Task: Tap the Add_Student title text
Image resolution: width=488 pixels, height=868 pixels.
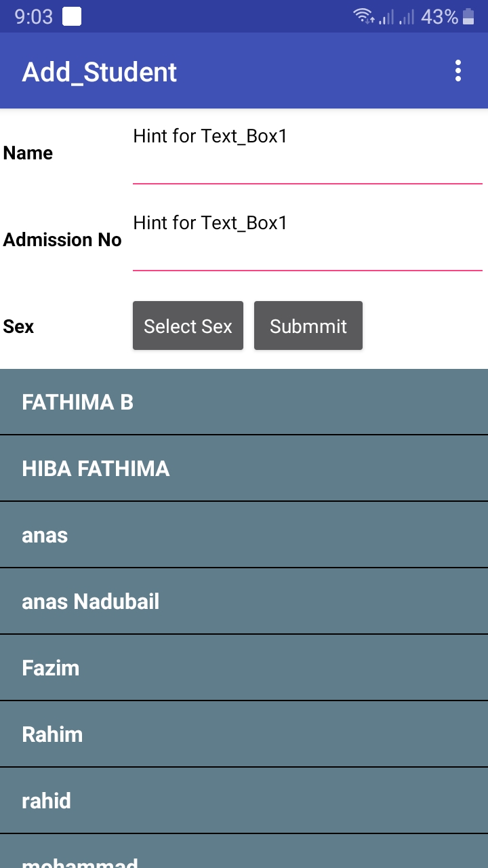Action: pyautogui.click(x=99, y=72)
